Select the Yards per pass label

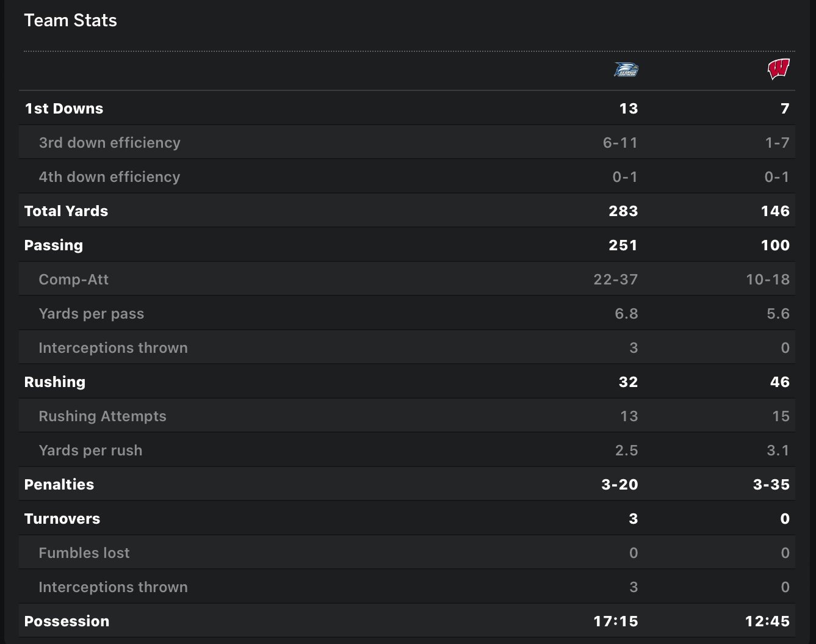pos(91,314)
